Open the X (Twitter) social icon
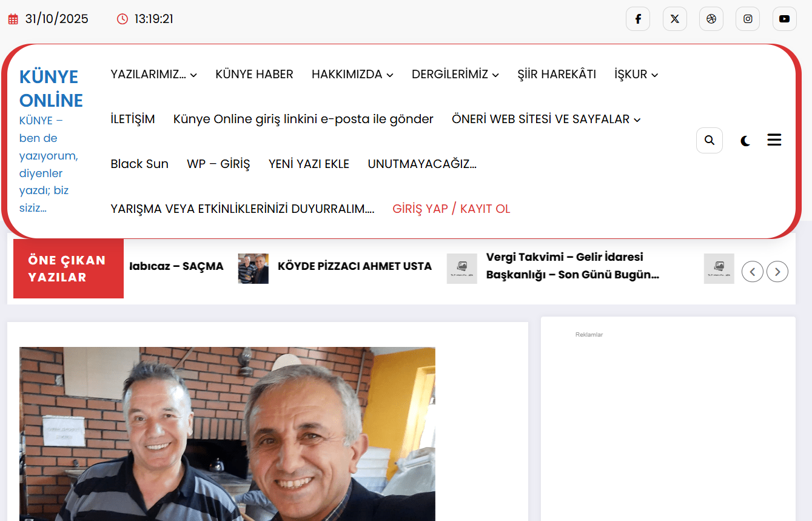The image size is (812, 521). point(674,19)
